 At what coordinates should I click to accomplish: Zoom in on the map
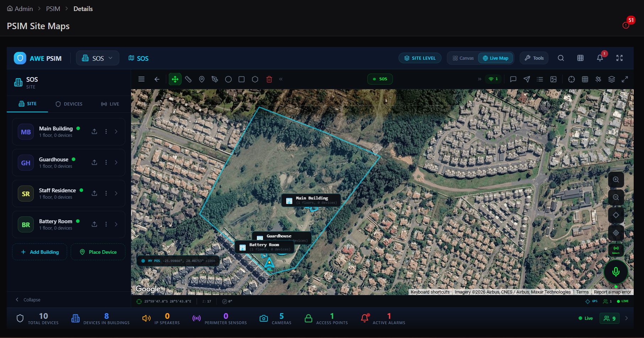coord(616,180)
